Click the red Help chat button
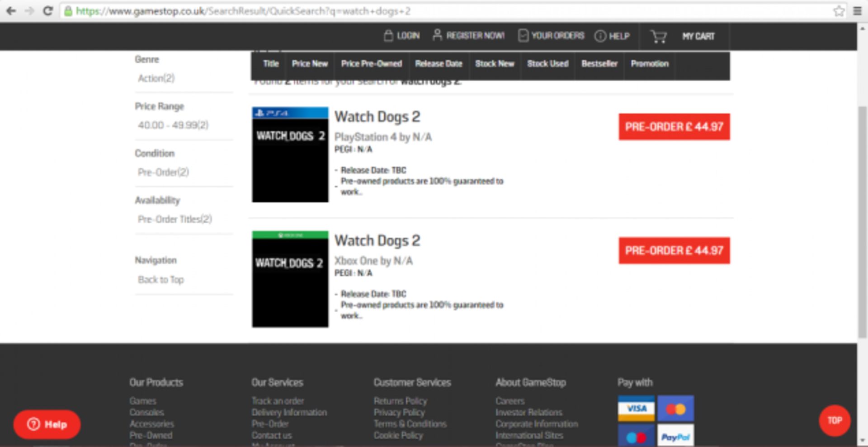The width and height of the screenshot is (868, 447). pyautogui.click(x=47, y=424)
